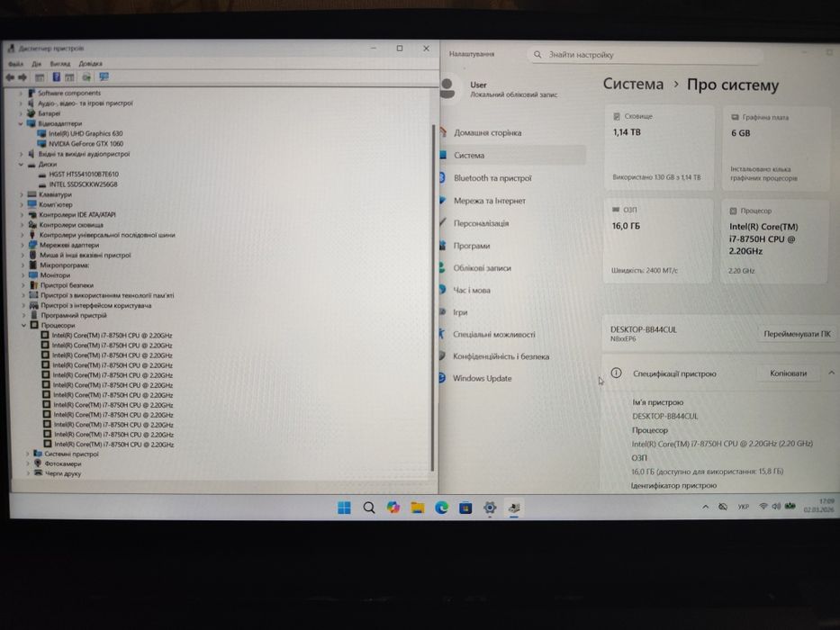
Task: Collapse the Специфікації пристрою section chevron
Action: click(831, 373)
